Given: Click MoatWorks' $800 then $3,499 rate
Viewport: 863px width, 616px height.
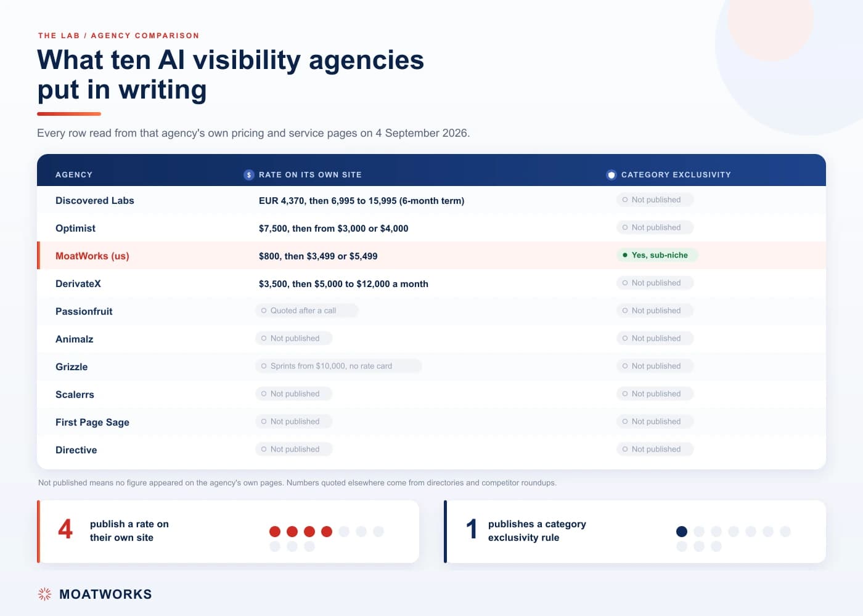Looking at the screenshot, I should point(318,256).
